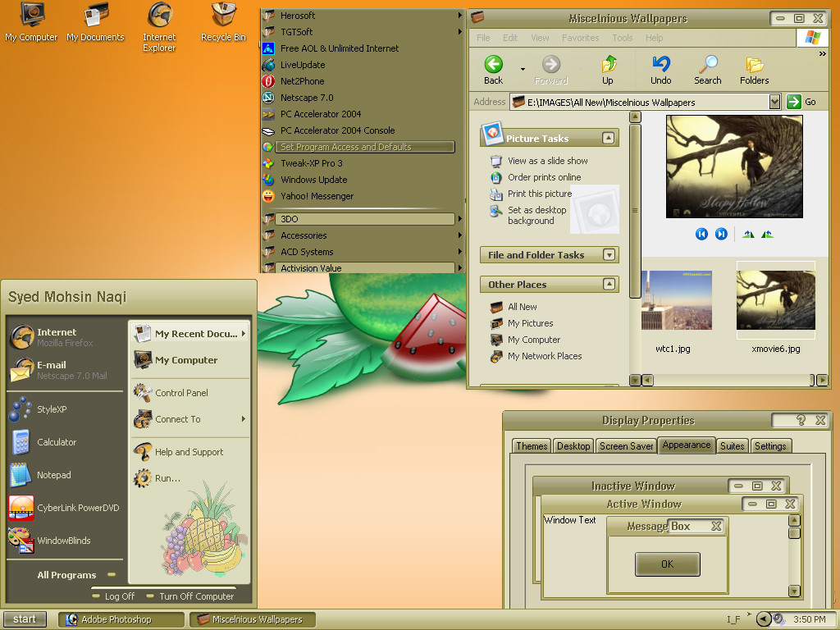Image resolution: width=840 pixels, height=630 pixels.
Task: Switch to the Desktop tab
Action: click(573, 445)
